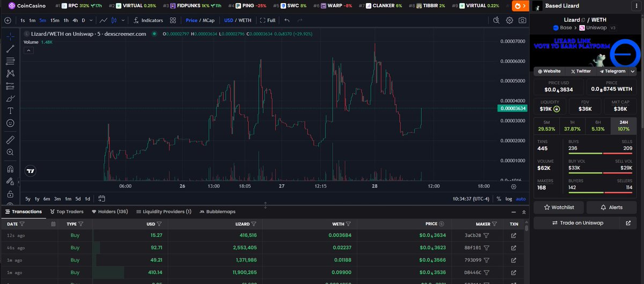Add token to Watchlist

[558, 207]
